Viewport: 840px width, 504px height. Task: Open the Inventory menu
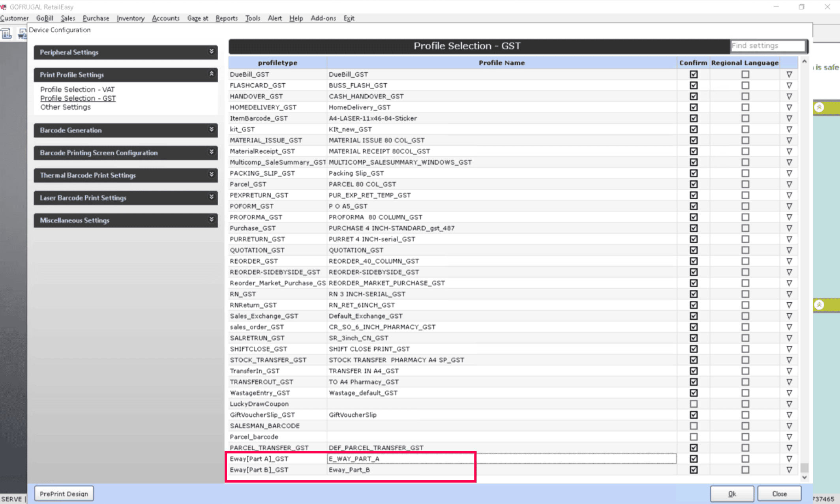(130, 18)
